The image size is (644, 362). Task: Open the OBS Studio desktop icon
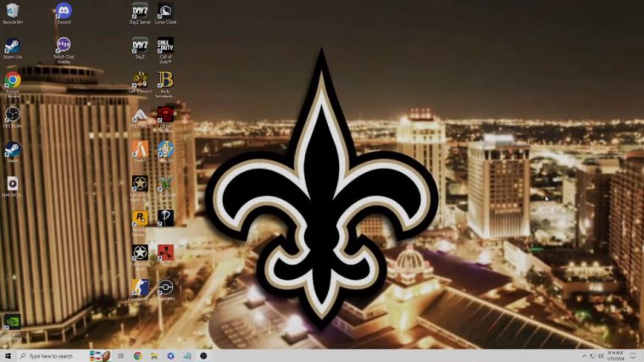tap(12, 114)
